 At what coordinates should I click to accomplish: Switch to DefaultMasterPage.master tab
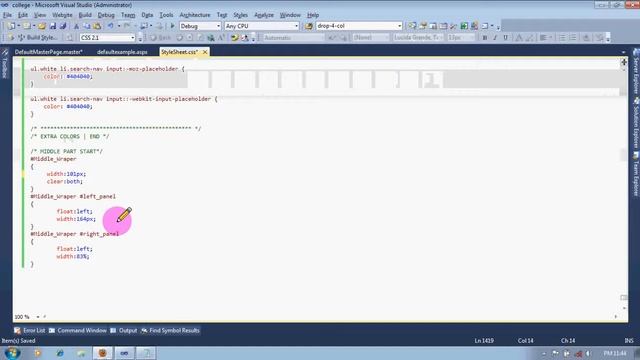(x=49, y=52)
